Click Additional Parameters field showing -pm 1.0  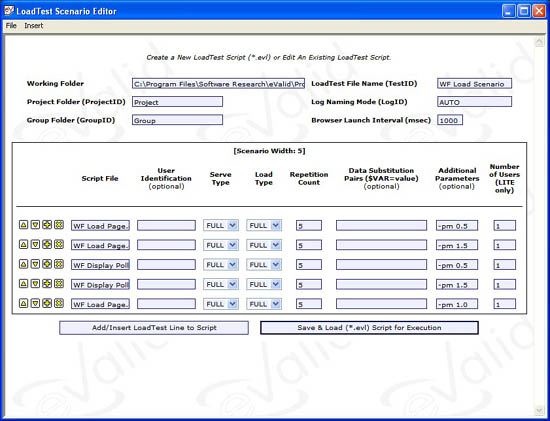coord(457,304)
